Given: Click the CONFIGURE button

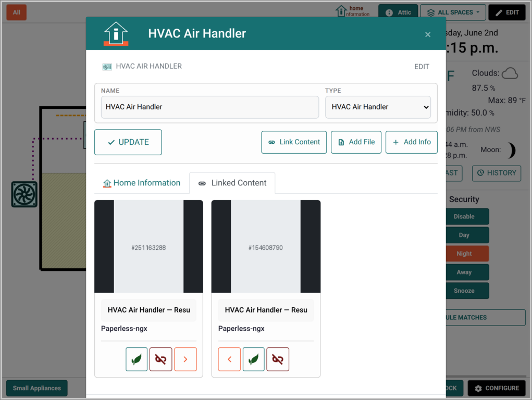Looking at the screenshot, I should point(497,388).
